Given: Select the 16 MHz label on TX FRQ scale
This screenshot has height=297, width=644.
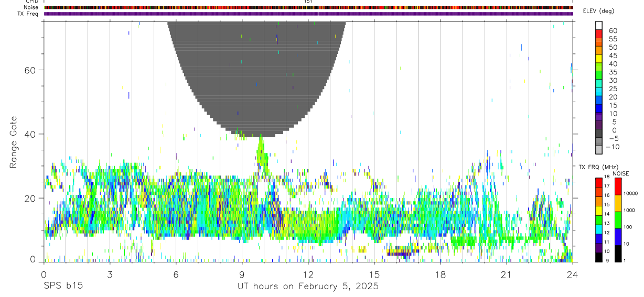Looking at the screenshot, I should tap(606, 195).
